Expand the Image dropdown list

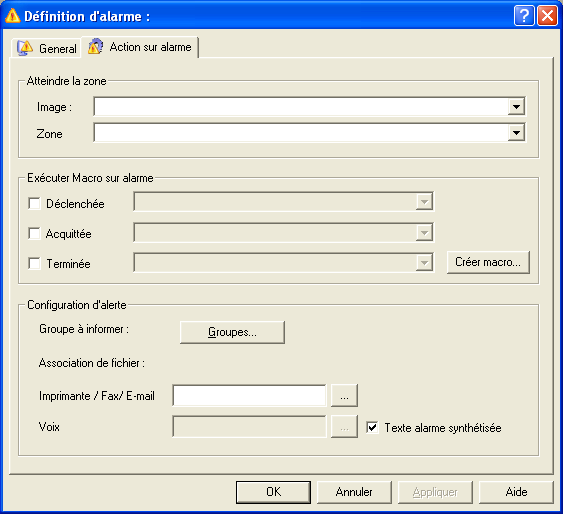point(516,107)
